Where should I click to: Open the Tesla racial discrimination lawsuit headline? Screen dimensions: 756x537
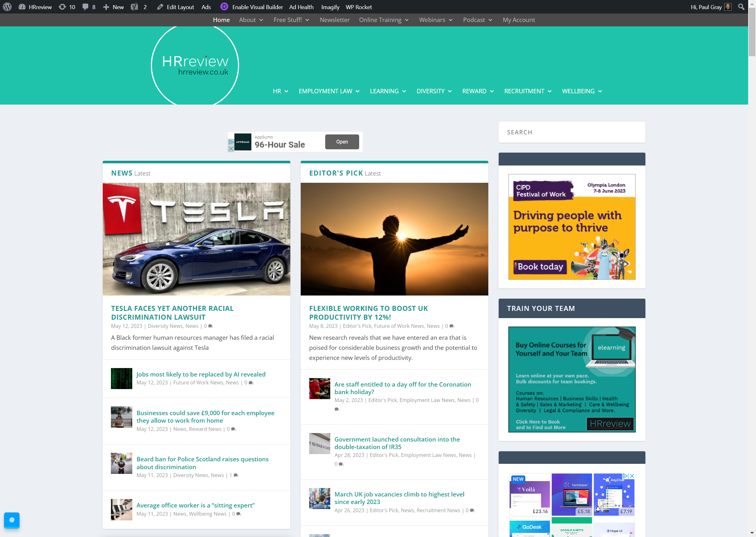pos(173,312)
